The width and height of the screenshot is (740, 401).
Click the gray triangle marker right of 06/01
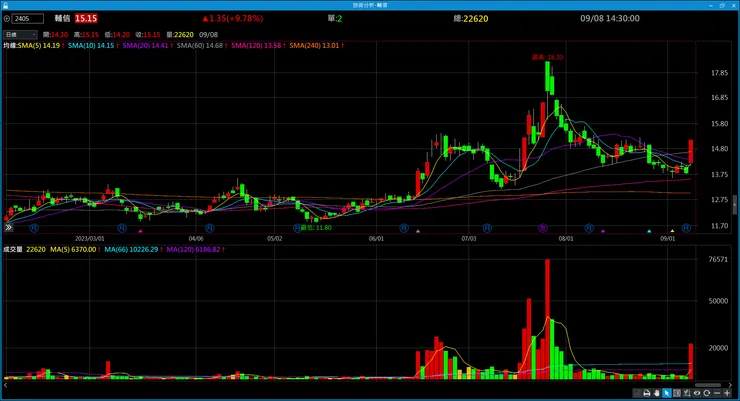(418, 231)
